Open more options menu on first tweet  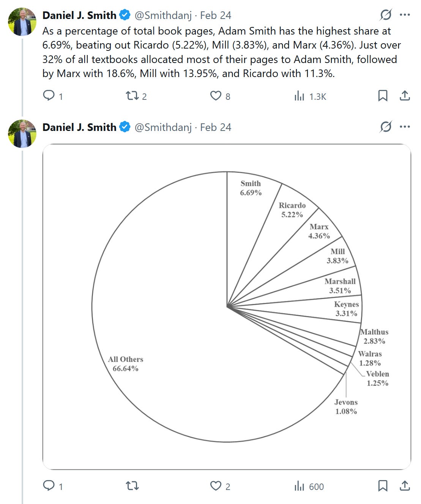(x=405, y=15)
